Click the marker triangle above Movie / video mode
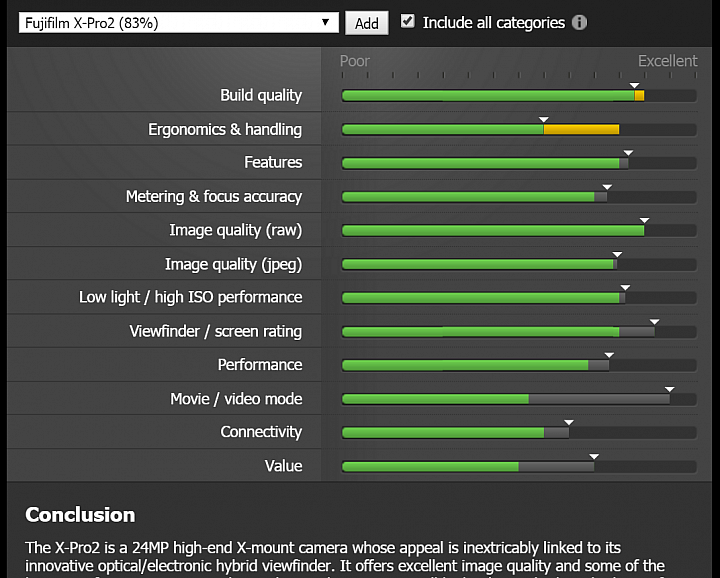720x578 pixels. (669, 389)
